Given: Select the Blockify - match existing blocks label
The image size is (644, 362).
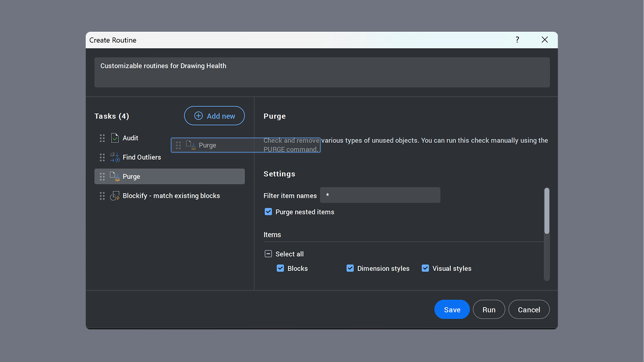Looking at the screenshot, I should tap(171, 196).
